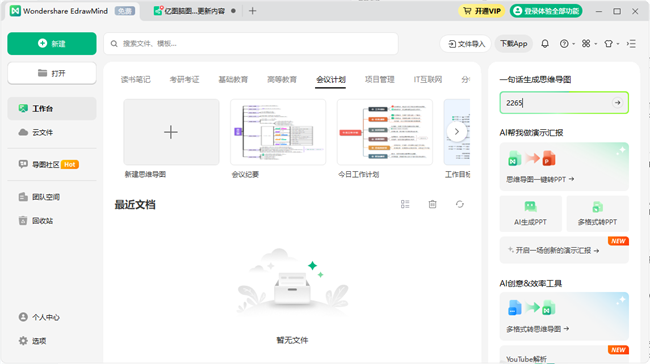Click the 登录体验全部功能 login button
Image resolution: width=650 pixels, height=364 pixels.
pos(546,11)
